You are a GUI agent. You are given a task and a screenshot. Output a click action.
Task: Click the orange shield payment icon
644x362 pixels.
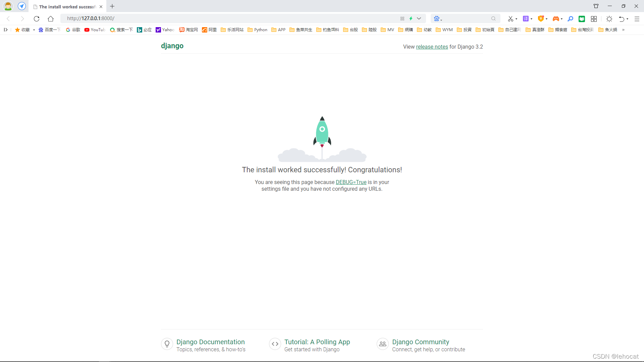541,19
